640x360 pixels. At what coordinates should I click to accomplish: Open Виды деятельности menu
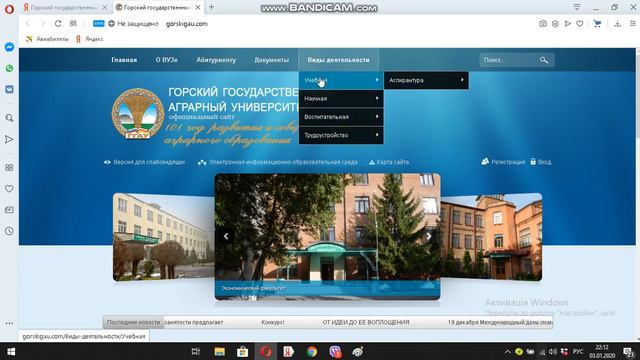tap(338, 60)
